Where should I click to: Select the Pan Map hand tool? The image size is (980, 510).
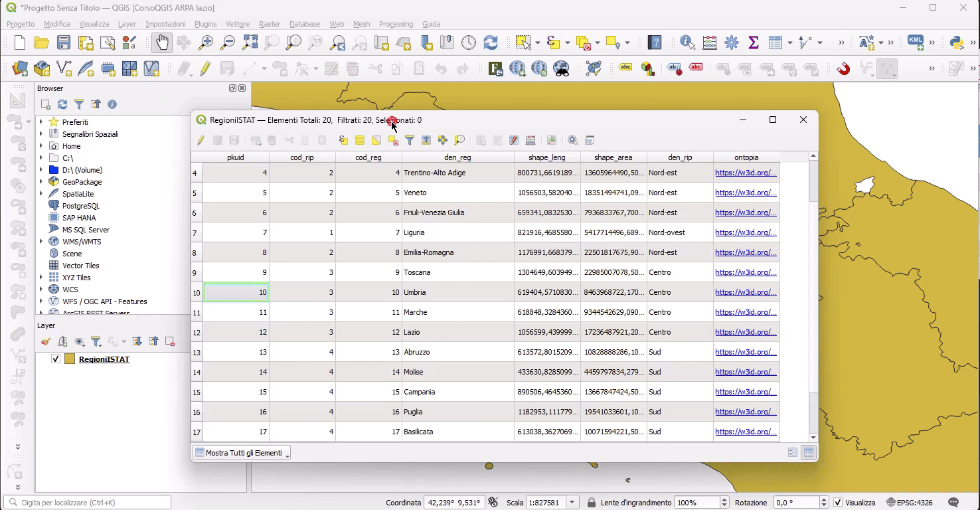(x=162, y=43)
